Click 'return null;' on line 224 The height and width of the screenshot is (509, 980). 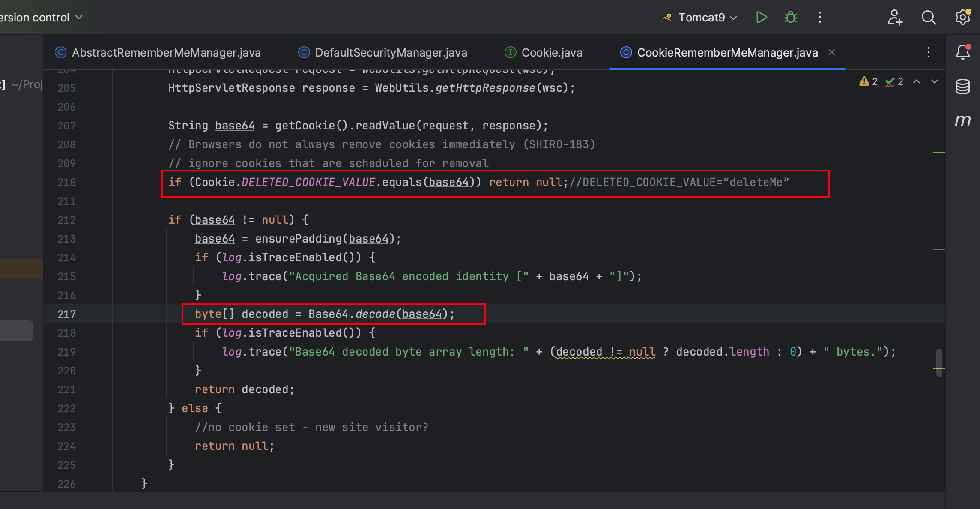pos(235,446)
